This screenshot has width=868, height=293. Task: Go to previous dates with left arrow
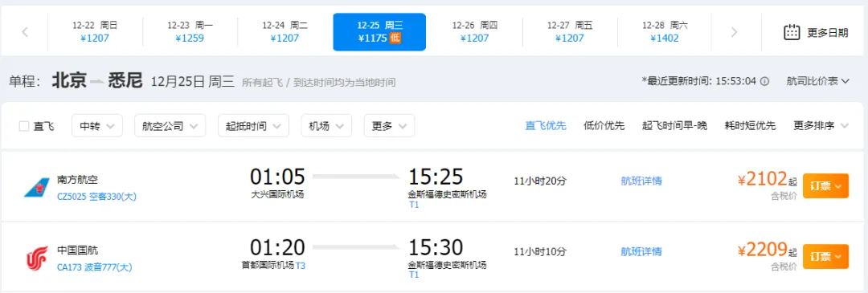(25, 32)
